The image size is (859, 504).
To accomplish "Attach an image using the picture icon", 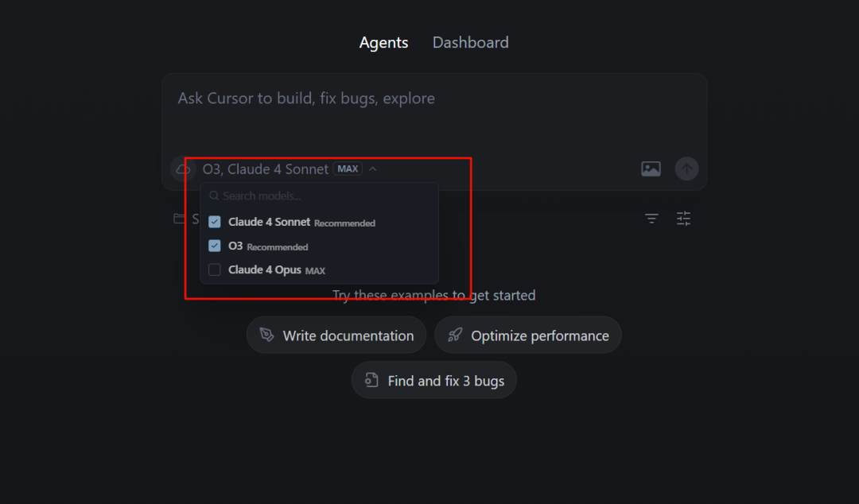I will coord(651,169).
